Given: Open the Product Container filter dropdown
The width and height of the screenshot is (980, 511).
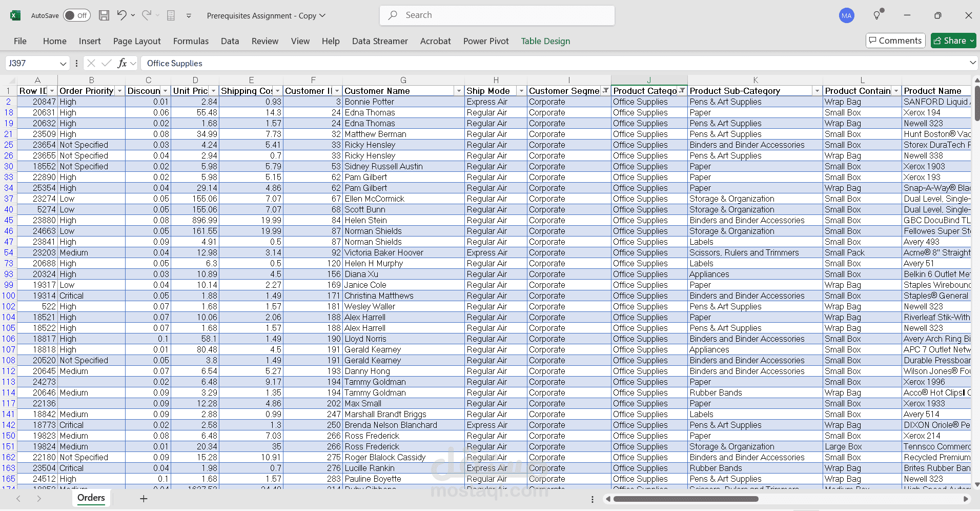Looking at the screenshot, I should point(896,91).
